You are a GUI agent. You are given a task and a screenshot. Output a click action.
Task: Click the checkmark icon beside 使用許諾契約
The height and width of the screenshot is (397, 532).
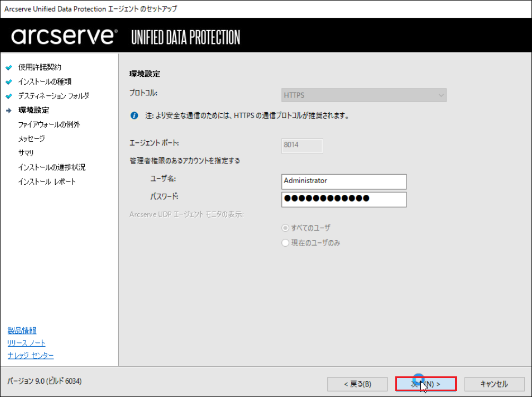[x=9, y=67]
